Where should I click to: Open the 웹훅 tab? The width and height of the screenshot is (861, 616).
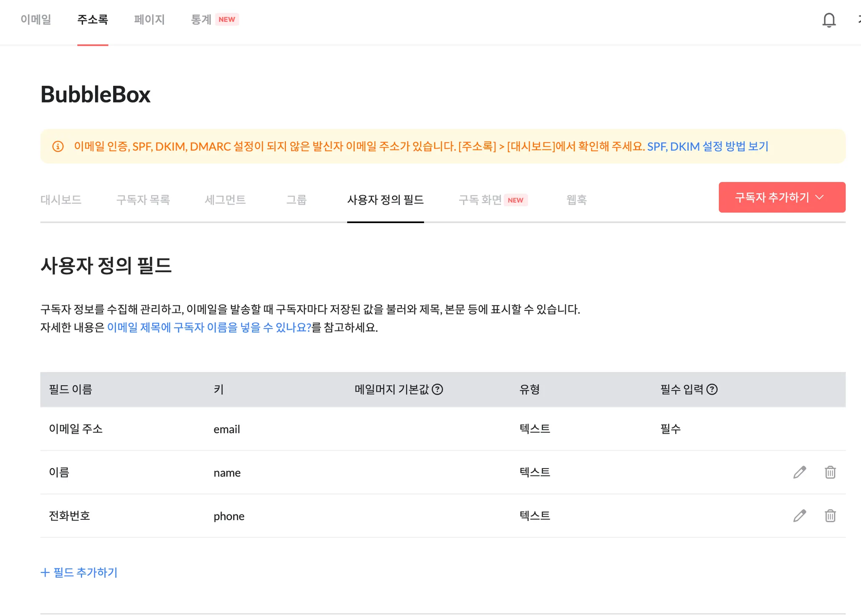(x=576, y=200)
